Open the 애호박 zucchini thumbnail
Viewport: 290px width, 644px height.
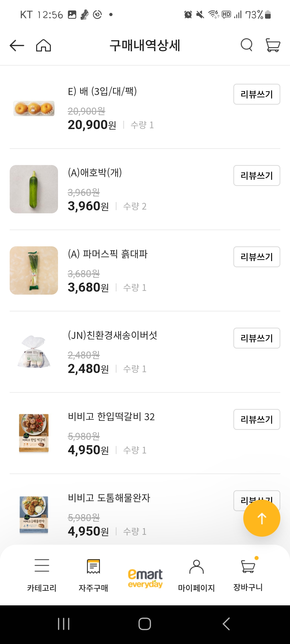34,189
